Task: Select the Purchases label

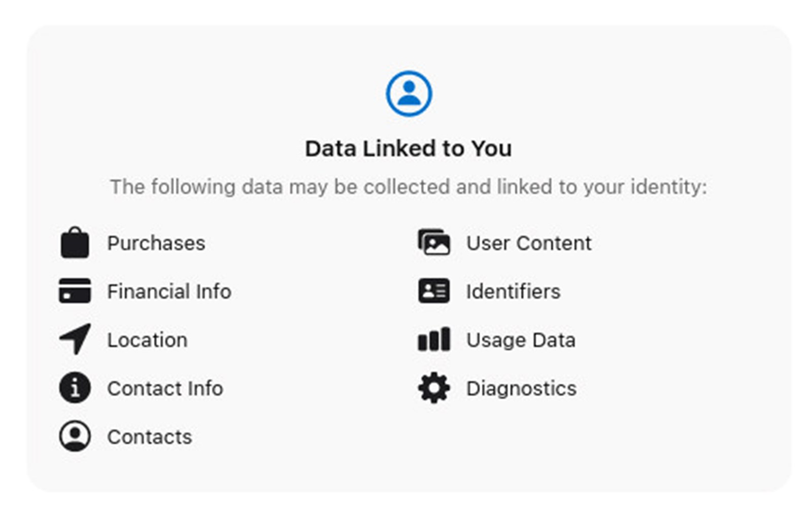Action: (x=156, y=243)
